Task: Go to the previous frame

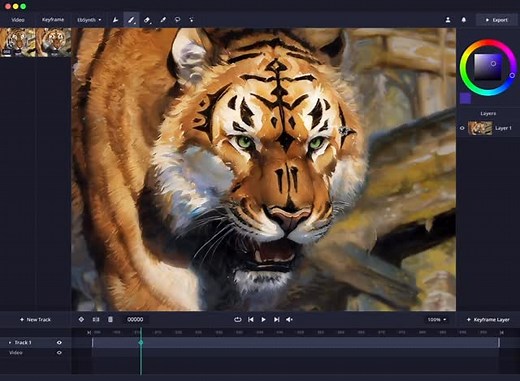Action: click(x=251, y=319)
